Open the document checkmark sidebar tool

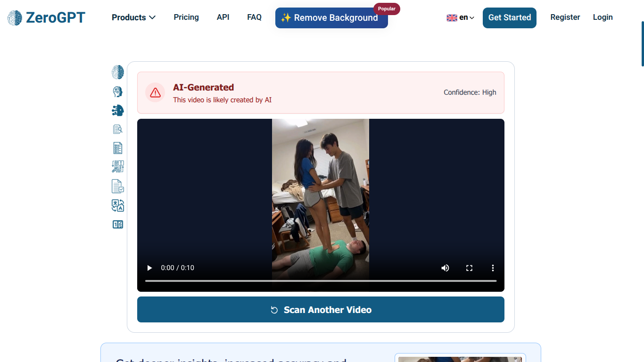(118, 186)
